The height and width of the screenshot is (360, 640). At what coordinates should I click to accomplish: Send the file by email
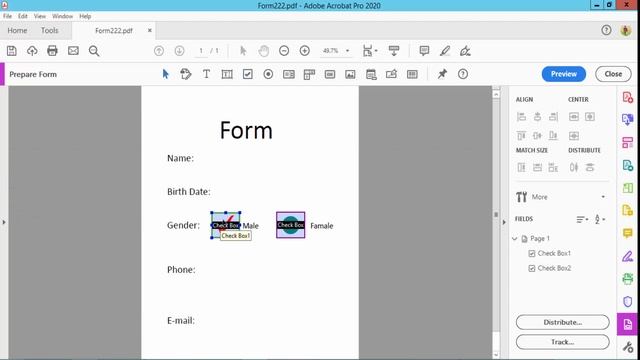(73, 51)
